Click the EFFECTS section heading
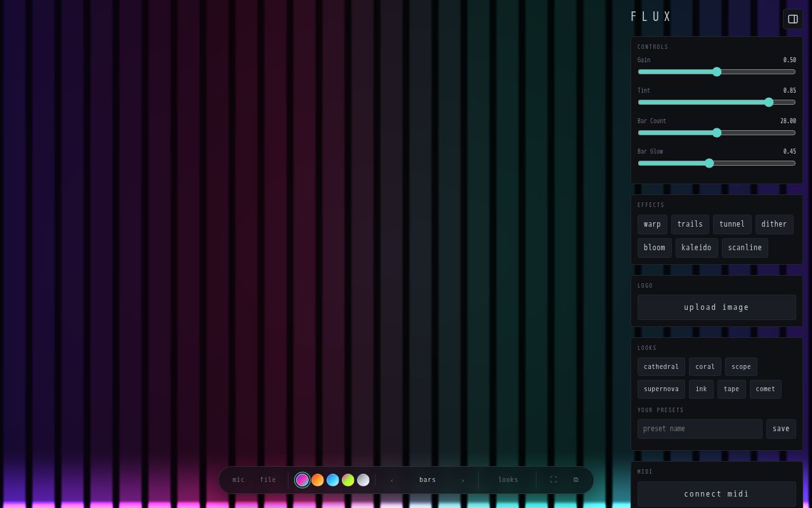 pos(651,205)
